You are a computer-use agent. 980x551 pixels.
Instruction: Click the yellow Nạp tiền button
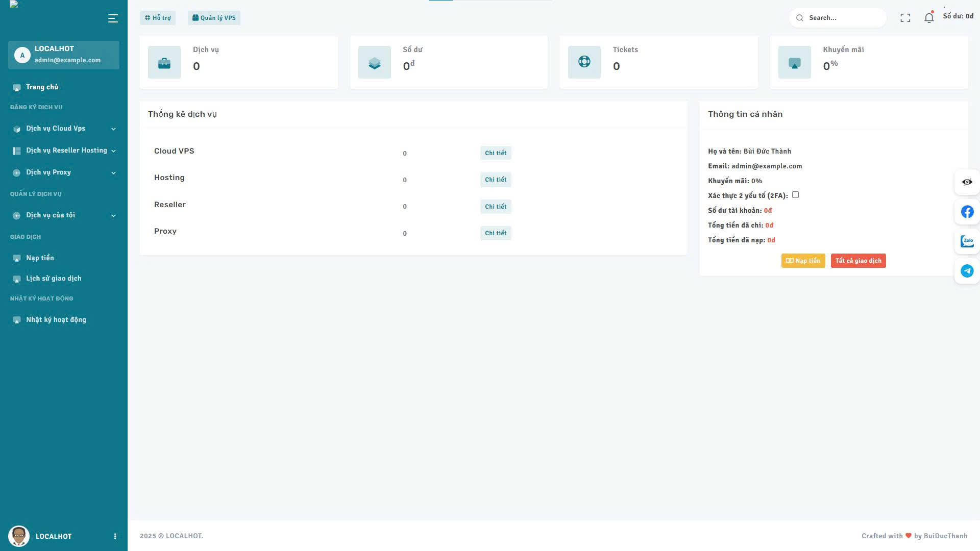(x=803, y=261)
